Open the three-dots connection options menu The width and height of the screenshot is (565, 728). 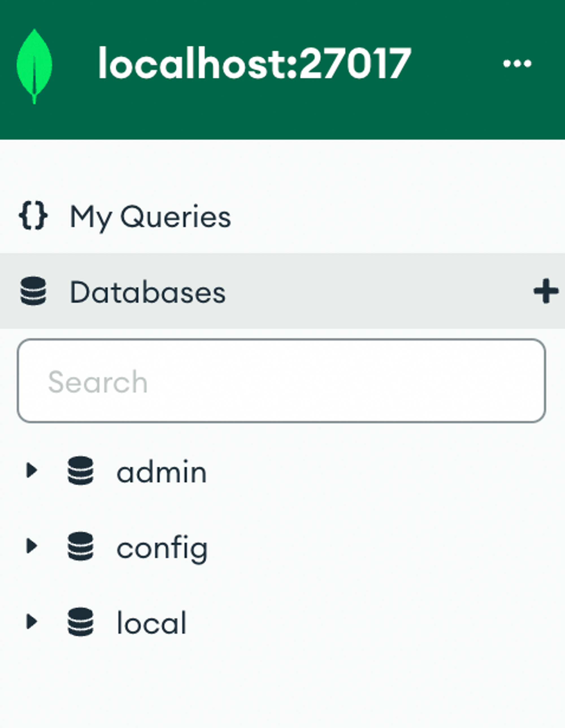point(517,63)
